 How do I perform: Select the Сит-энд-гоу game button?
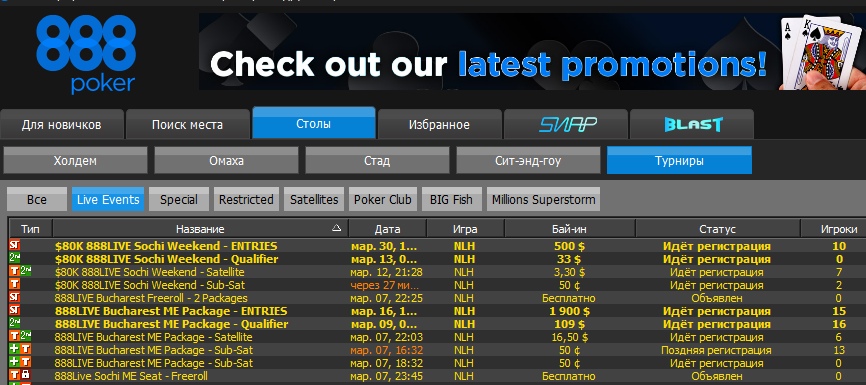click(x=528, y=161)
